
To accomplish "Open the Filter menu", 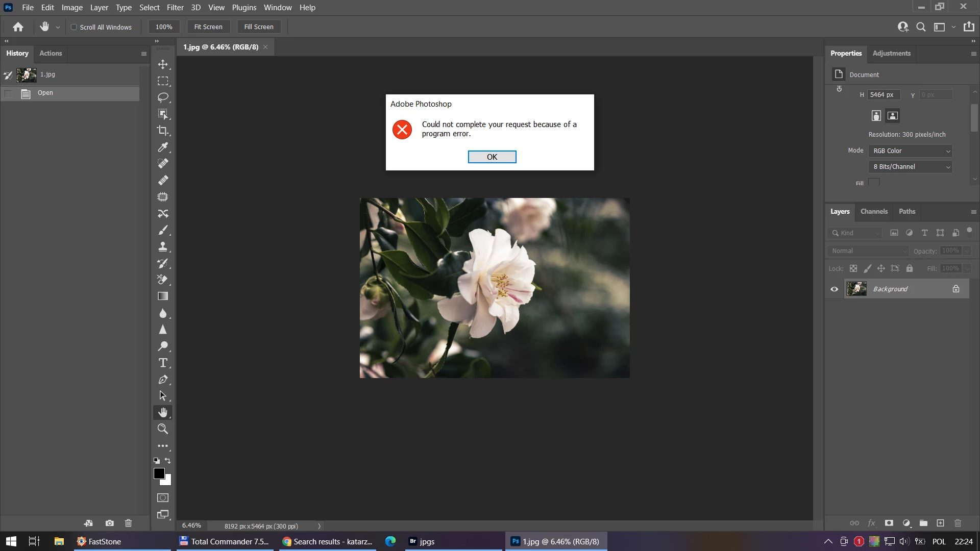I will pos(175,8).
